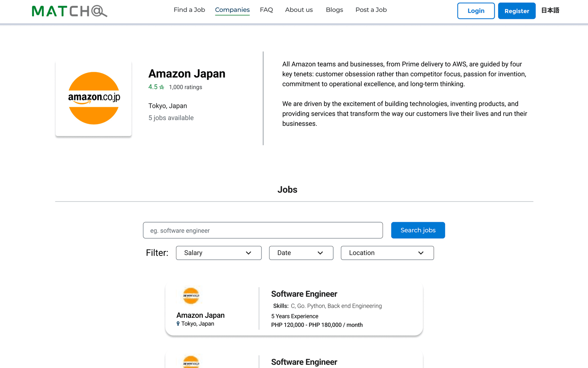Click the 5 Years Experience text
The image size is (588, 368).
tap(295, 316)
